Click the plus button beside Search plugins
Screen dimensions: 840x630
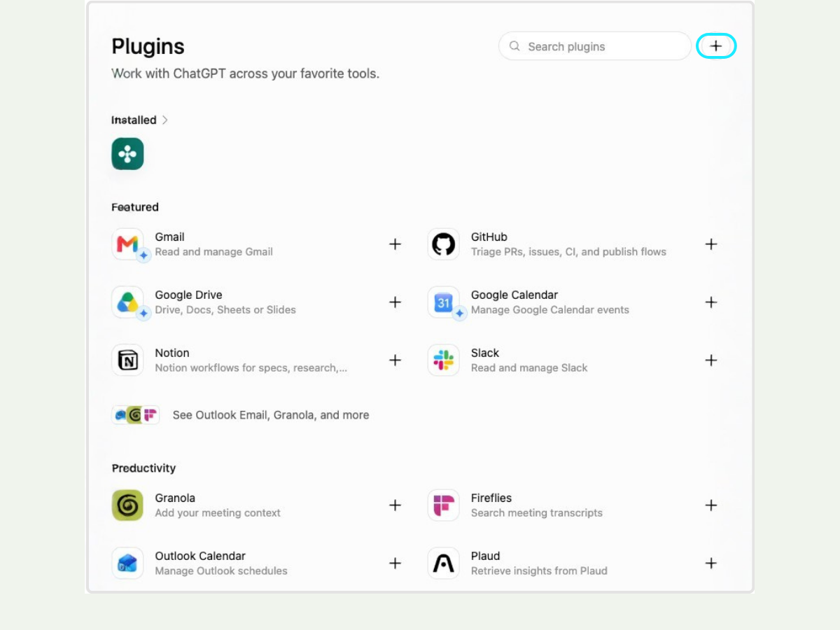[x=716, y=46]
